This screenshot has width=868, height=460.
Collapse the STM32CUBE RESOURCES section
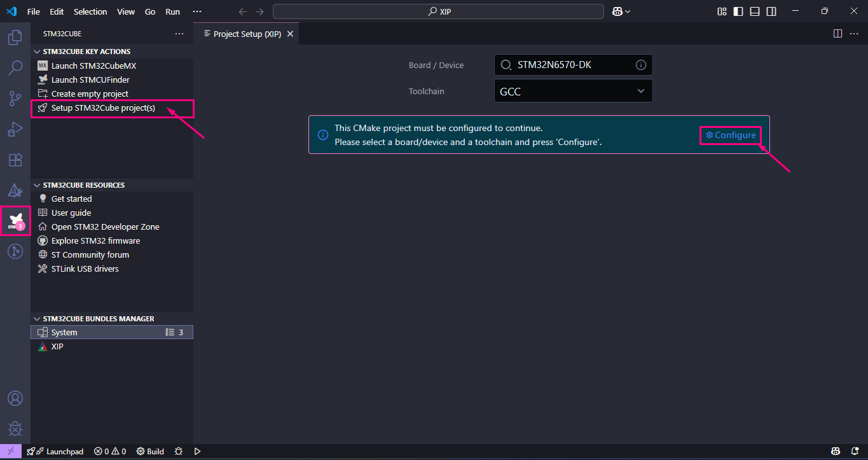pos(37,185)
